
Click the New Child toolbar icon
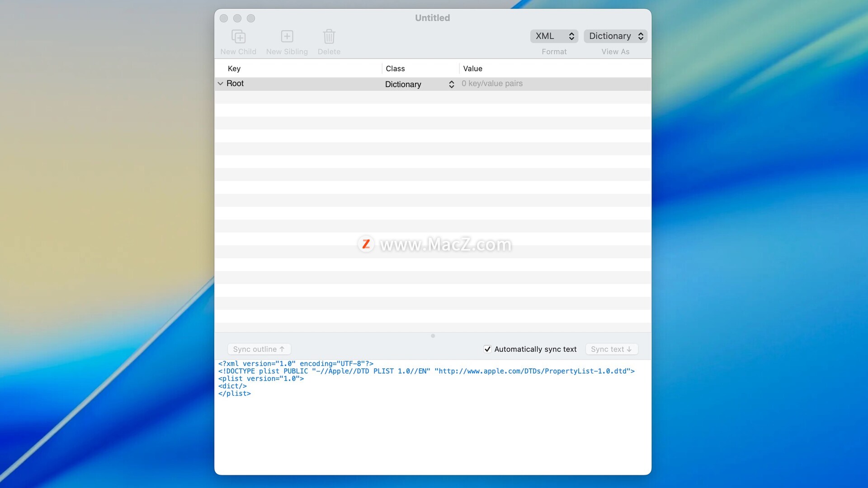(x=238, y=37)
